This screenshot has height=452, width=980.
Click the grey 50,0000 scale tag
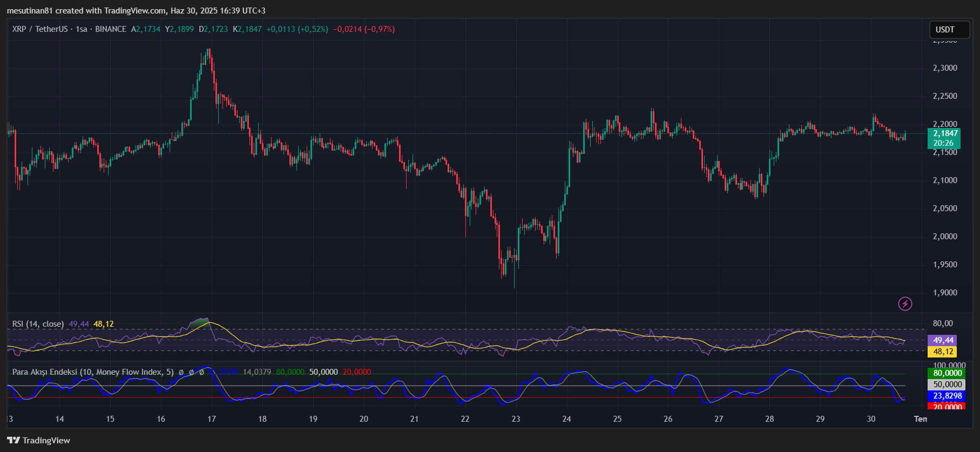pyautogui.click(x=947, y=384)
